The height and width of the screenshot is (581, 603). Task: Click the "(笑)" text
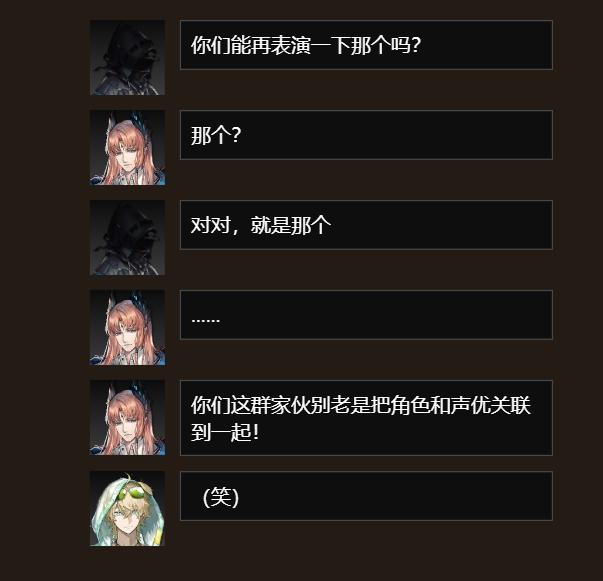[221, 497]
